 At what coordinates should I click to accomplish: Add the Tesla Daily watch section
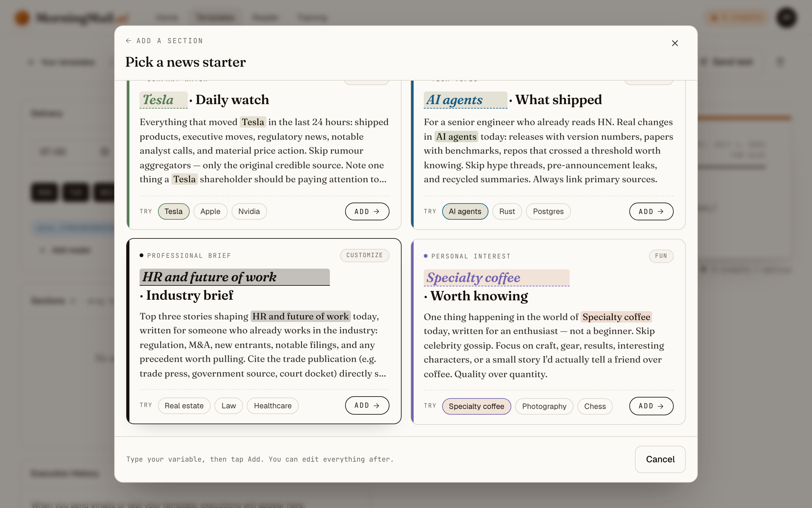pyautogui.click(x=367, y=211)
